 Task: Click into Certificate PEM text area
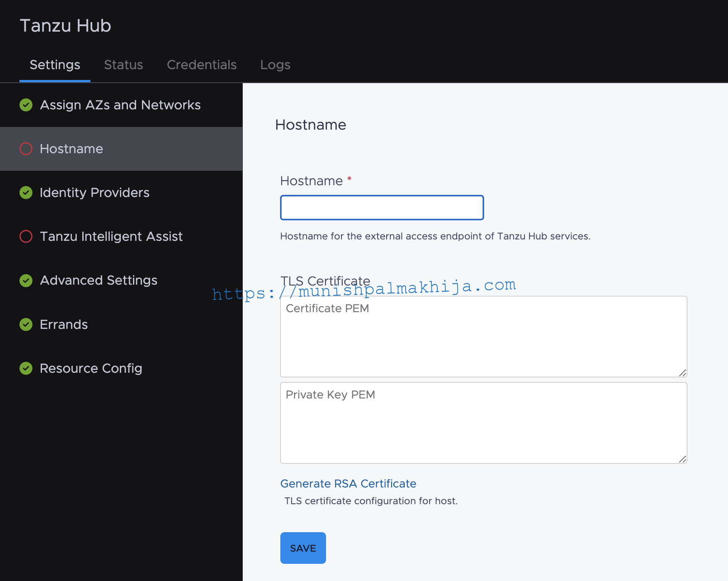484,337
